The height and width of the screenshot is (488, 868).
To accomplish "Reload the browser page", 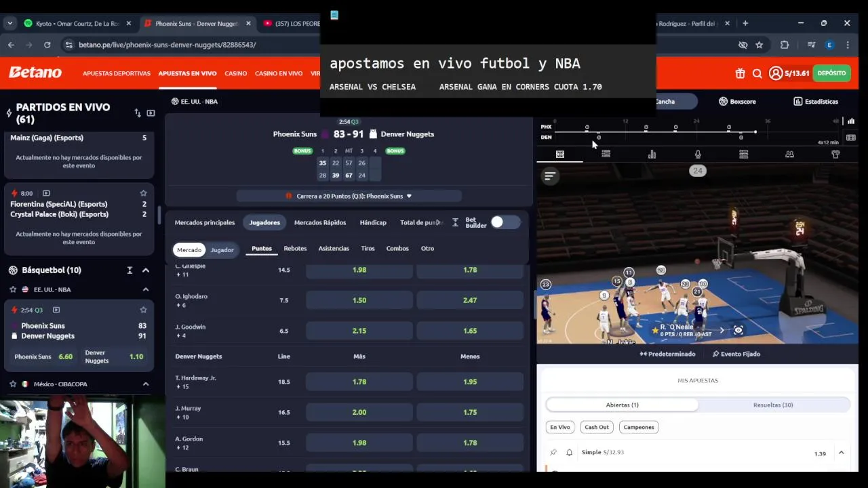I will [47, 45].
